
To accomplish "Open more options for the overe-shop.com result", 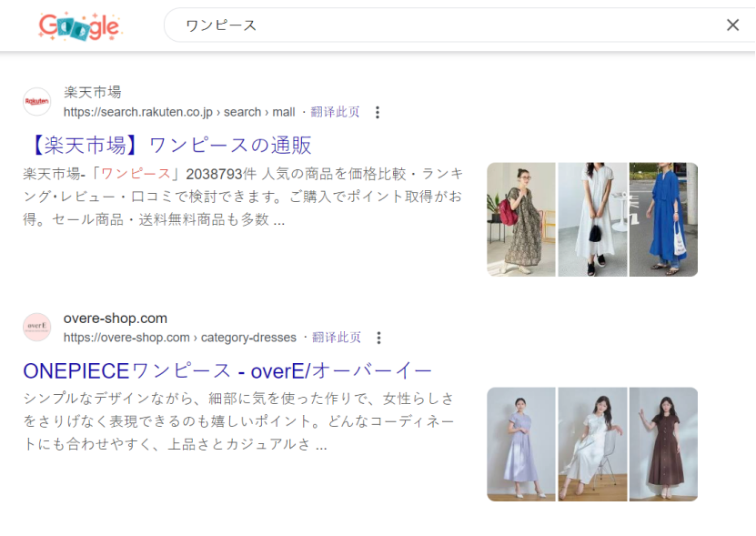I will [x=379, y=338].
